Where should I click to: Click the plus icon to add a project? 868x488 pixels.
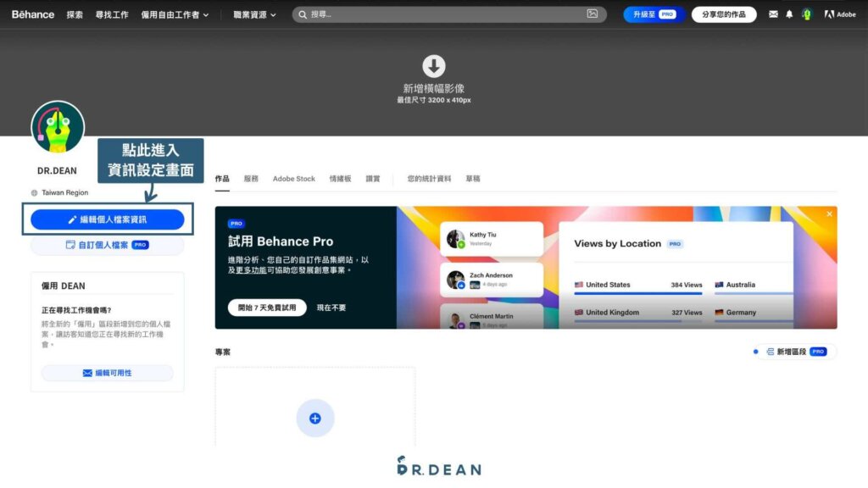coord(315,419)
